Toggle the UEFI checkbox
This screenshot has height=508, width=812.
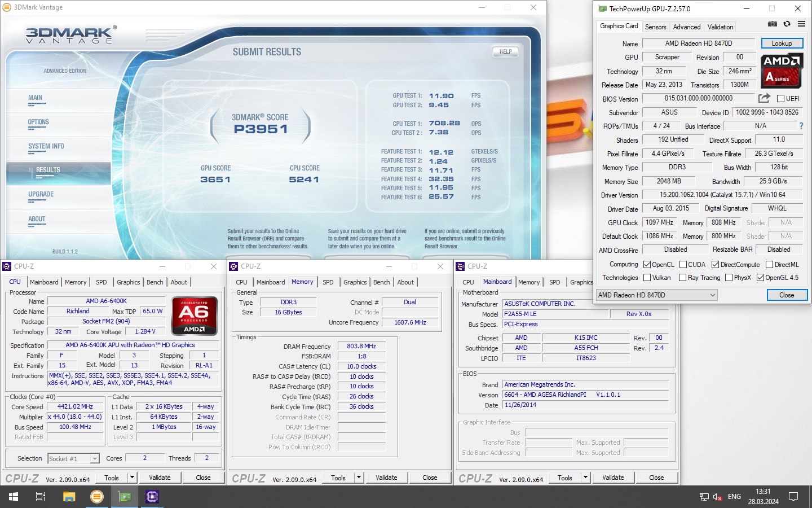tap(780, 99)
